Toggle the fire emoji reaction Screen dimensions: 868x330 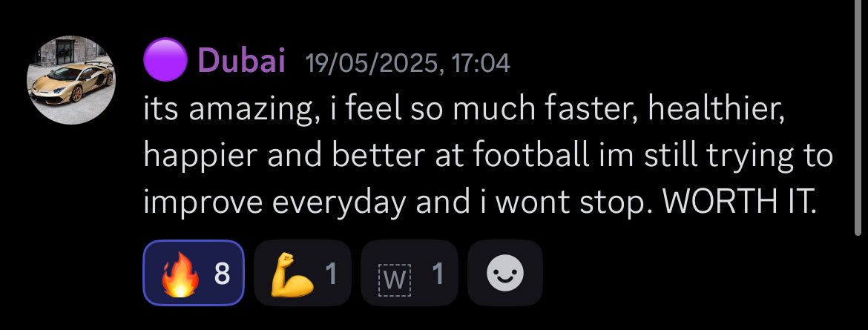193,274
